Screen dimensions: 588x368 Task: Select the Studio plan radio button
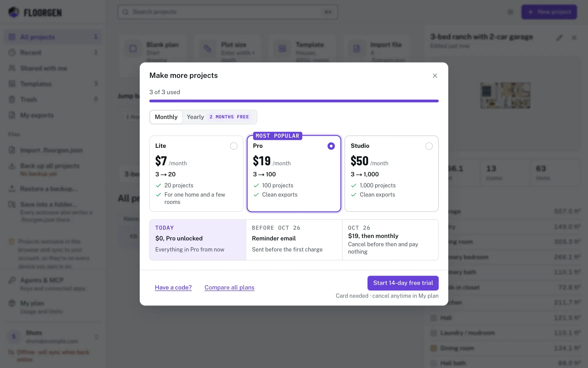click(429, 146)
